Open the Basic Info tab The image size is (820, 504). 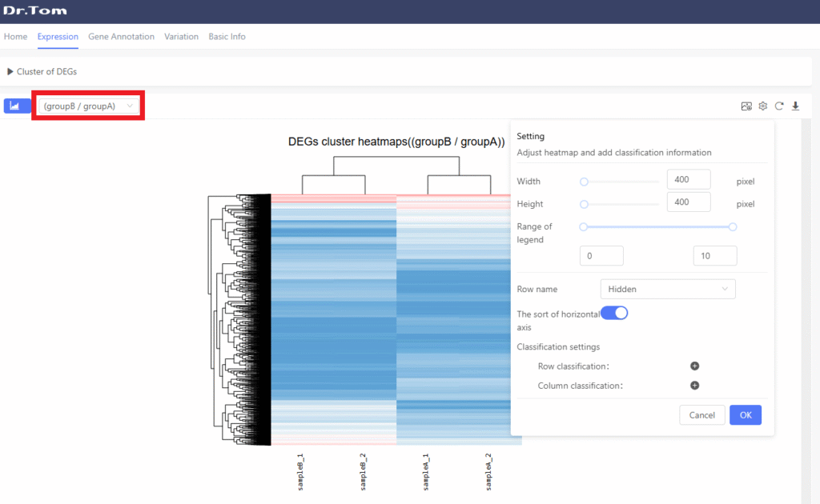coord(227,37)
